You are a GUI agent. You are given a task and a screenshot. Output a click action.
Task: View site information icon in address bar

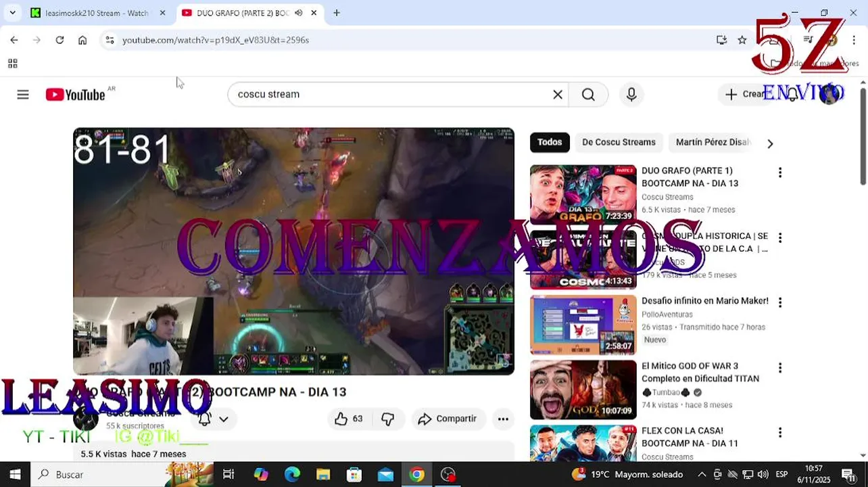tap(110, 40)
